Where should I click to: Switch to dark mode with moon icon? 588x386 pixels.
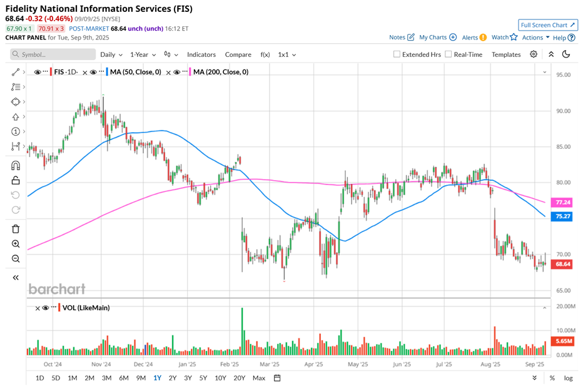566,54
